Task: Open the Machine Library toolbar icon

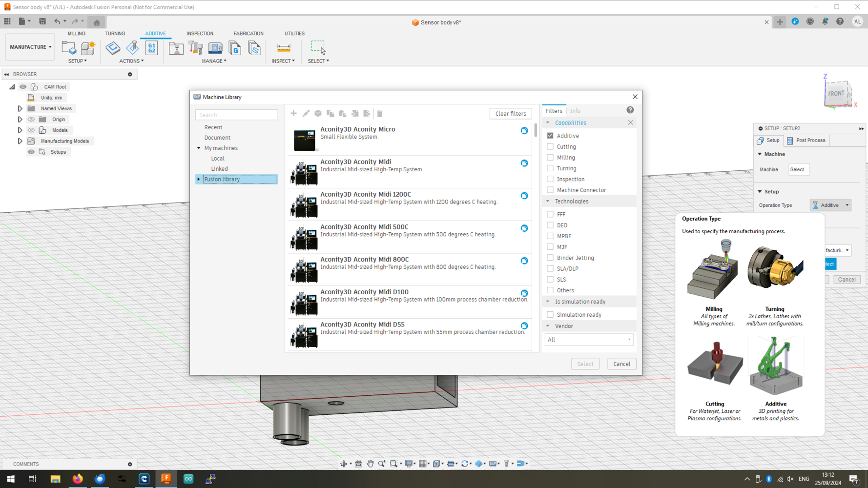Action: point(215,48)
